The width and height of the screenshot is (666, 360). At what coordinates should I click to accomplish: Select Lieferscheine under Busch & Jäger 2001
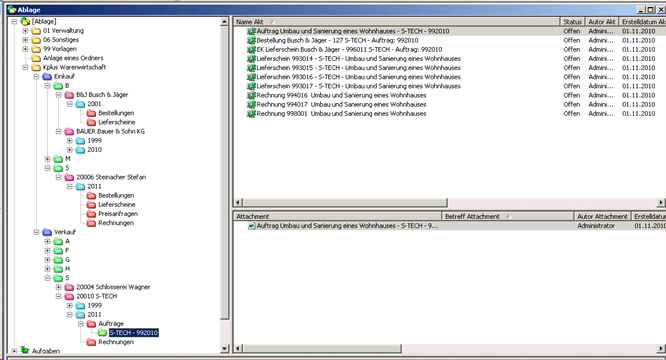pyautogui.click(x=117, y=122)
